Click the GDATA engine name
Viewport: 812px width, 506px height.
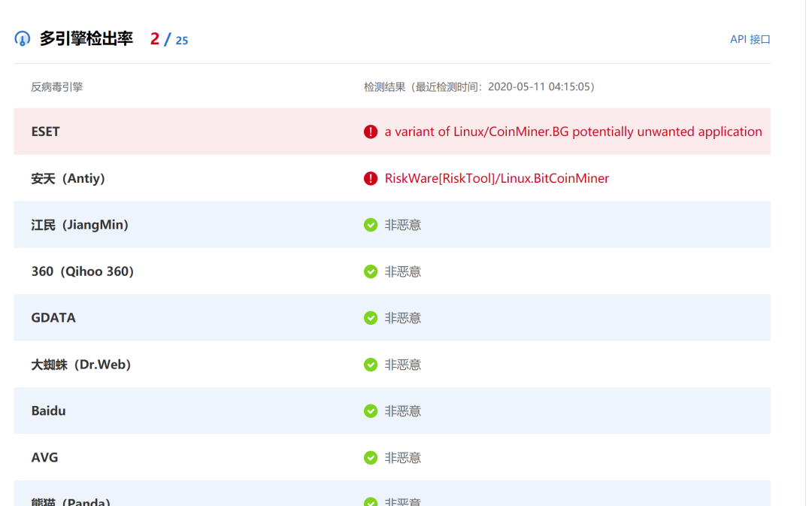(x=53, y=317)
